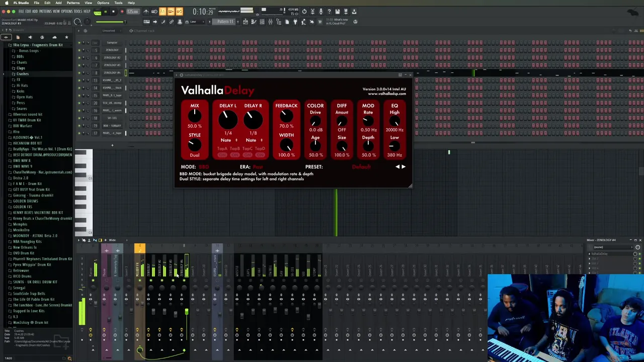Open the browser starred favorites tab icon
The height and width of the screenshot is (362, 644).
(x=66, y=37)
